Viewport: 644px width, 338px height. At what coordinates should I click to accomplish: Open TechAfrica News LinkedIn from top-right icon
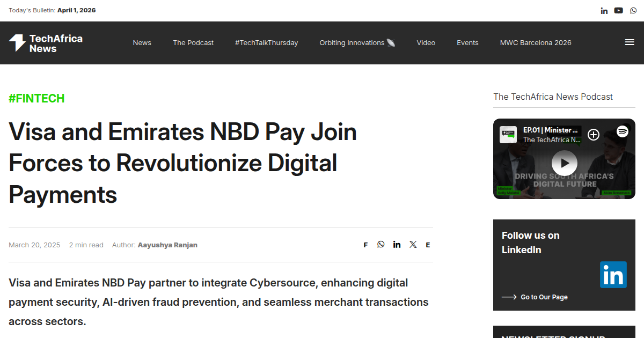[604, 10]
